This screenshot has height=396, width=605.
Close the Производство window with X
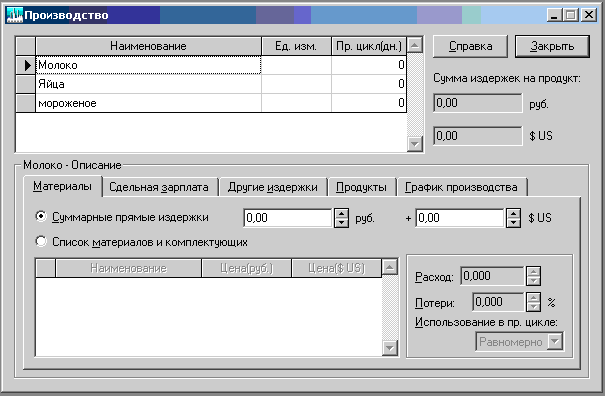coord(589,15)
